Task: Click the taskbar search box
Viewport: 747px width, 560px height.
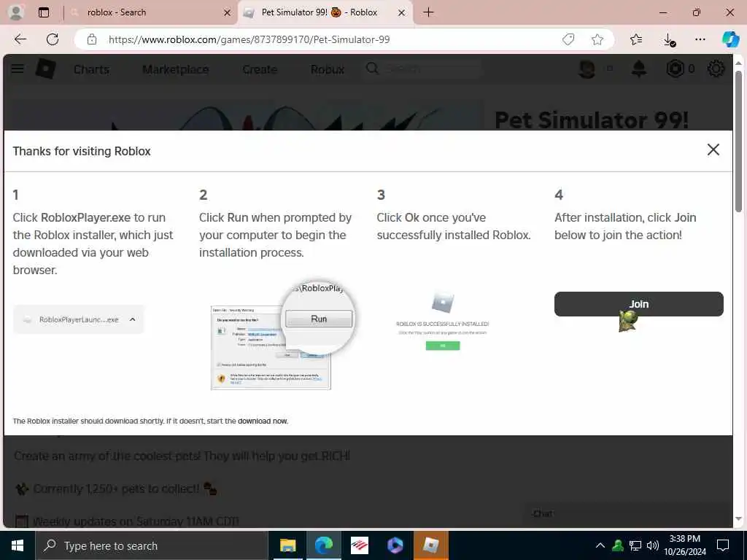Action: coord(152,545)
